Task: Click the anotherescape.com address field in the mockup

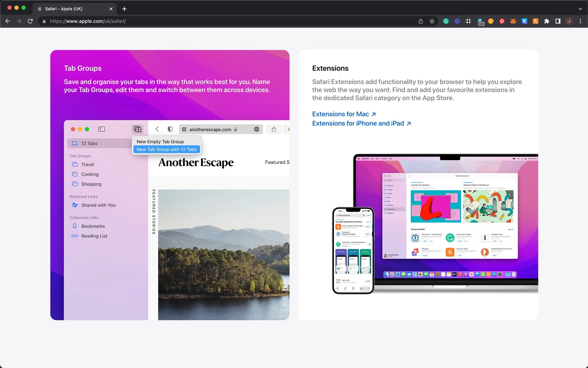Action: [x=221, y=129]
